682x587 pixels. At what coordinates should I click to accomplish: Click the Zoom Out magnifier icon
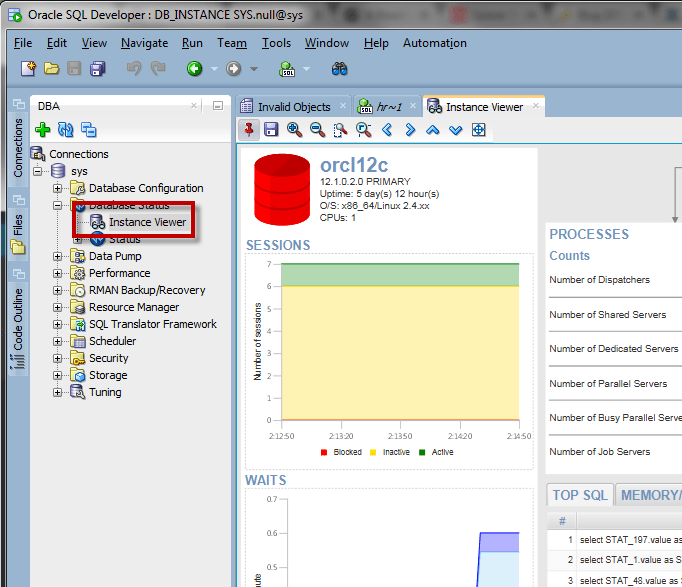(318, 130)
